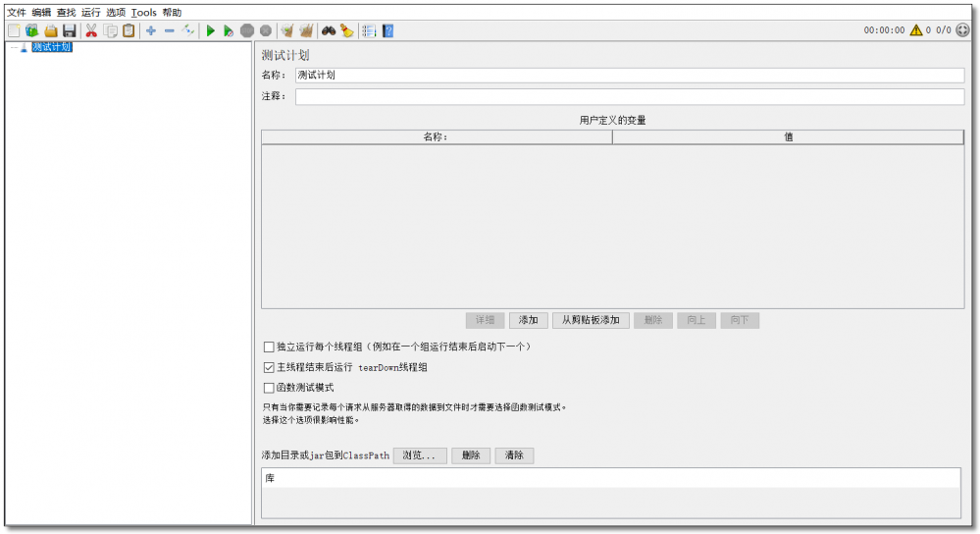Toggle 独立运行每个线程组 checkbox
980x534 pixels.
point(269,347)
